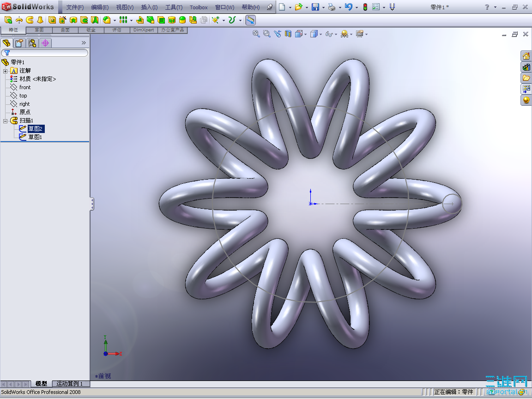
Task: Switch to the Sheet Metal (钣金) tab
Action: [91, 30]
